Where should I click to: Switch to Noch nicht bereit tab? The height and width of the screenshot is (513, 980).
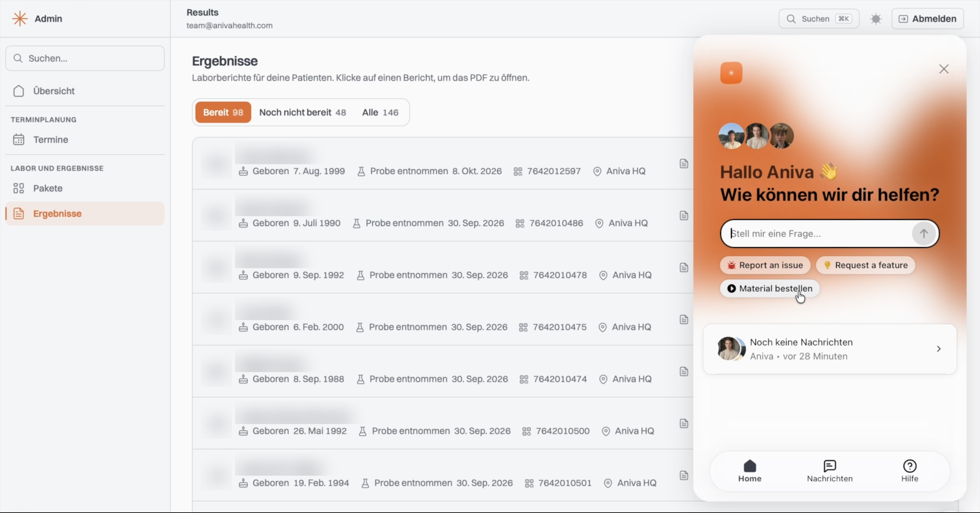click(x=302, y=112)
